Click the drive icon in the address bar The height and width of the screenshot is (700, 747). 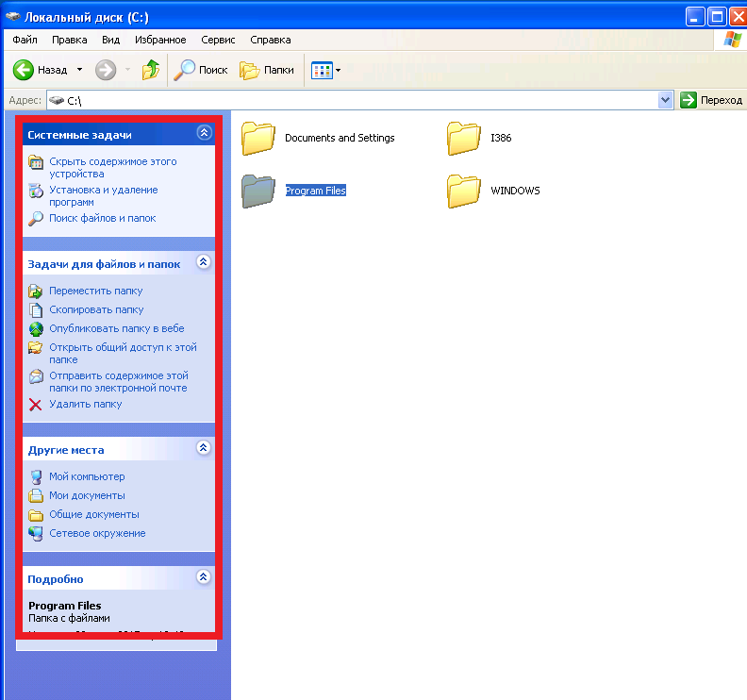tap(57, 101)
